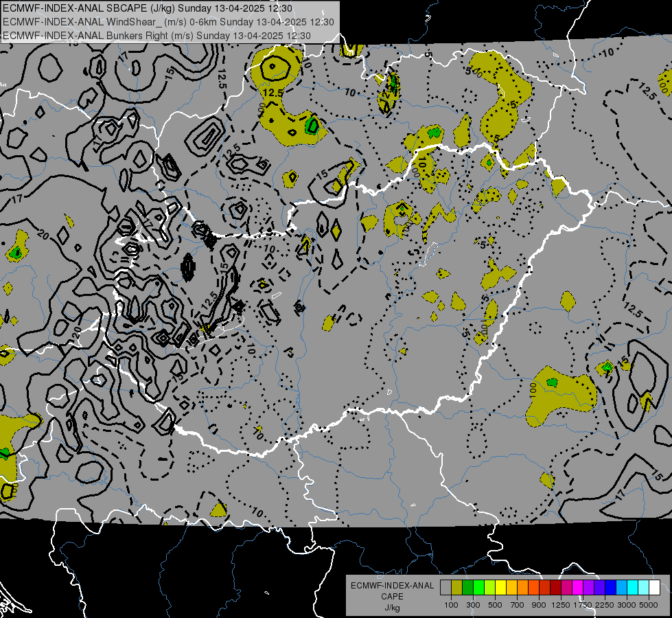This screenshot has height=618, width=672.
Task: Select the pure yellow legend swatch
Action: tap(500, 588)
